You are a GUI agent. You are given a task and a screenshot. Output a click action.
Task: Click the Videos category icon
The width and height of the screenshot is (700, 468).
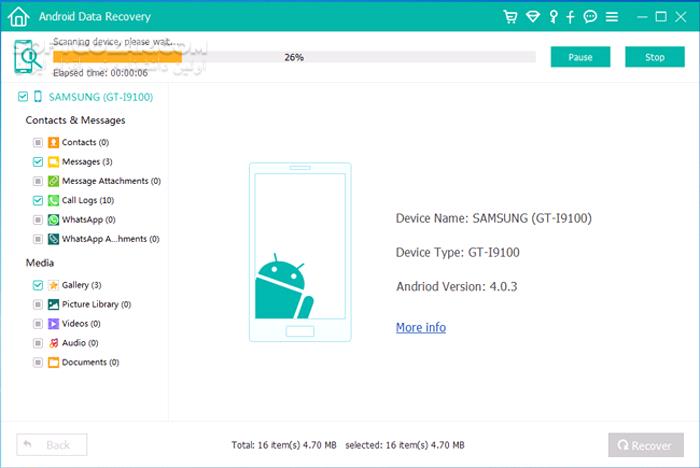pos(53,324)
